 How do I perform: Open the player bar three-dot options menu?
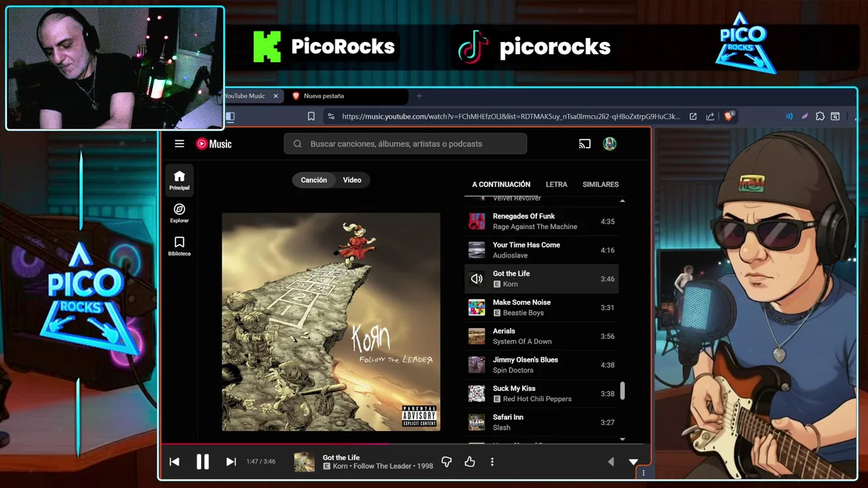pyautogui.click(x=492, y=462)
